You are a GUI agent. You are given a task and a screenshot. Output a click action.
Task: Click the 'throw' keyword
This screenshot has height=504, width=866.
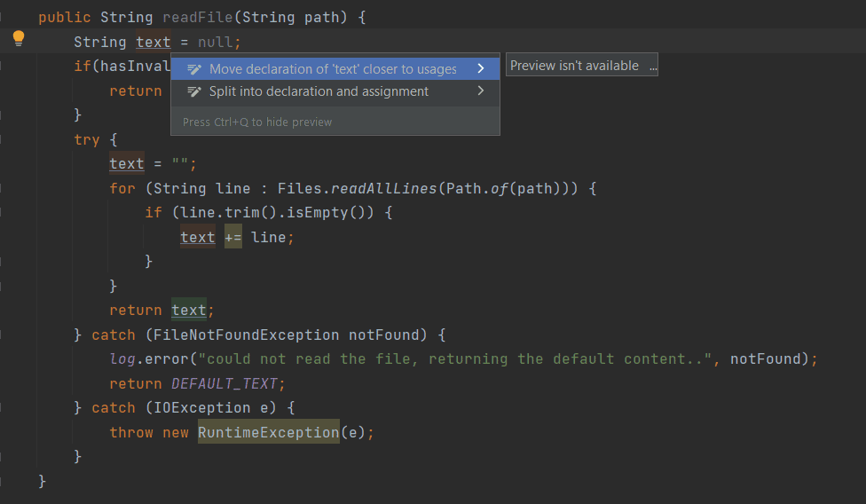coord(131,432)
